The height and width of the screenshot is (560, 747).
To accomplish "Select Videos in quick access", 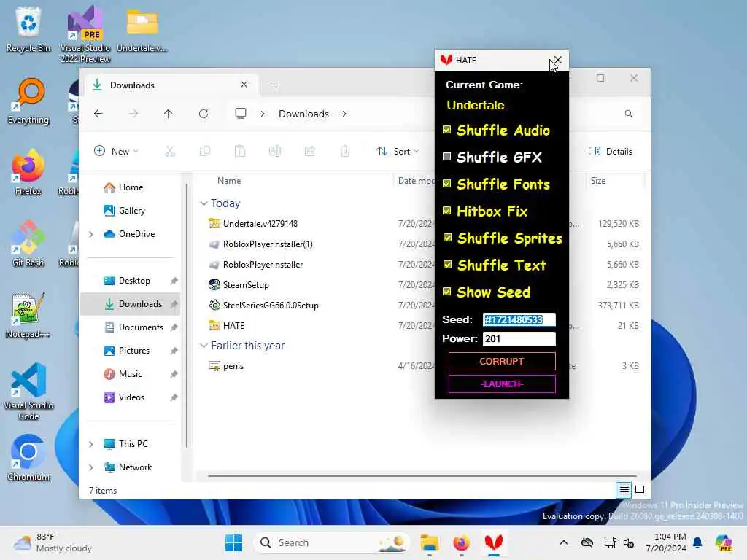I will point(131,397).
